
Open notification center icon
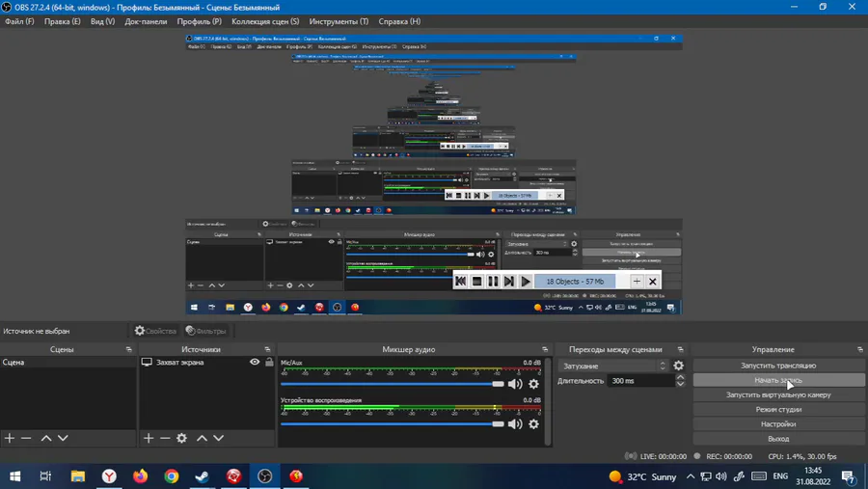tap(848, 476)
